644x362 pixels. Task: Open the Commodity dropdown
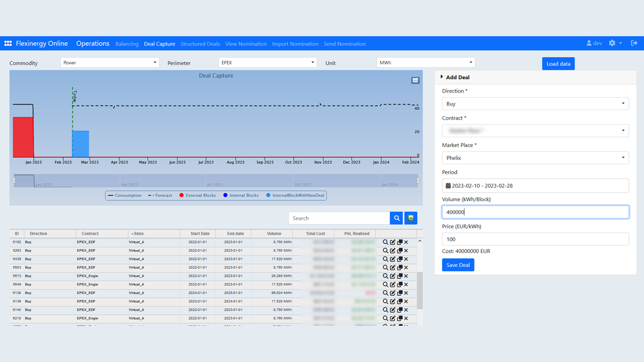point(110,63)
